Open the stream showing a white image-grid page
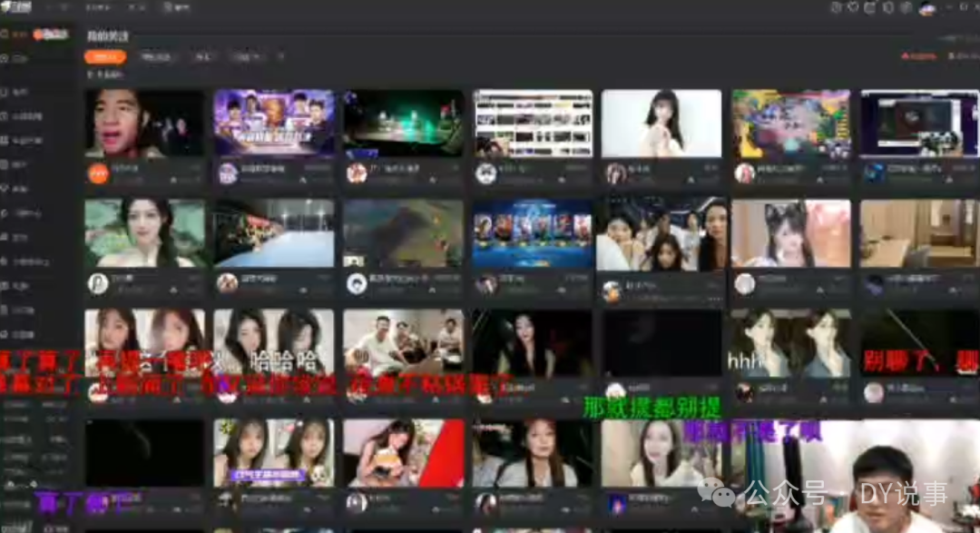980x533 pixels. (533, 123)
